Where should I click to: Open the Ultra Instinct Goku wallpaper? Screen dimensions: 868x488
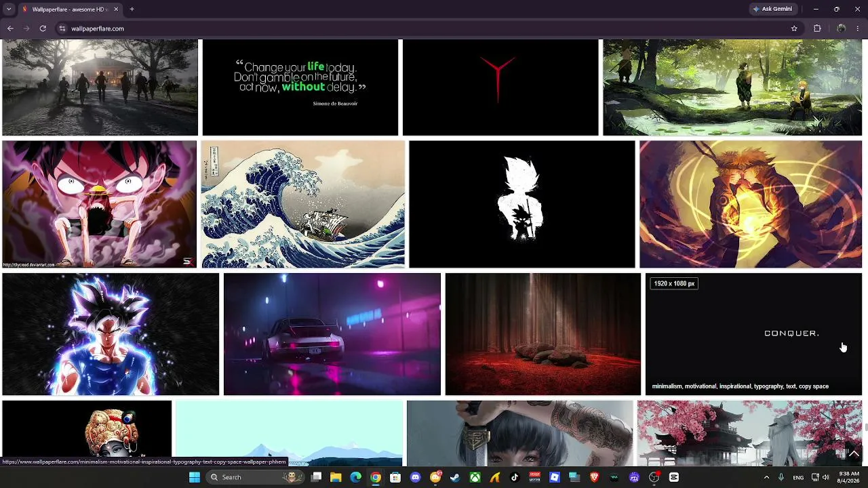tap(111, 334)
